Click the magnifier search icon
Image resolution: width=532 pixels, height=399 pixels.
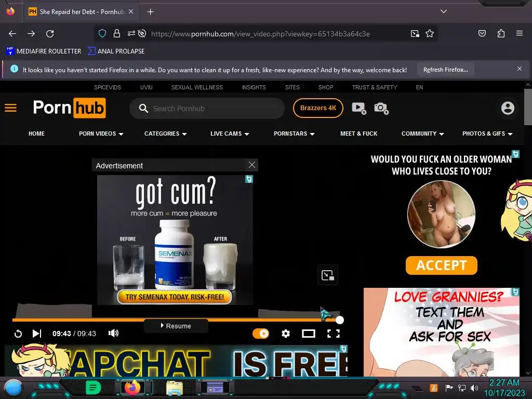(143, 108)
